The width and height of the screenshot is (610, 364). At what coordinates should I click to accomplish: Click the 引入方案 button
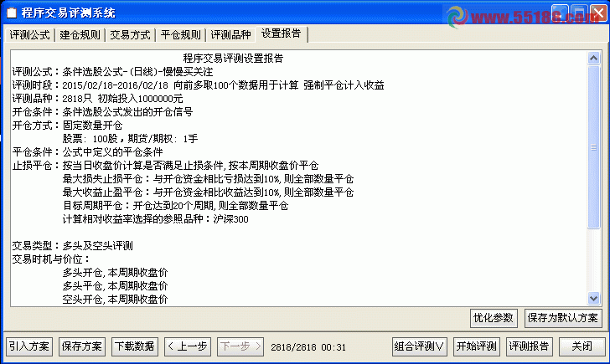tap(29, 346)
